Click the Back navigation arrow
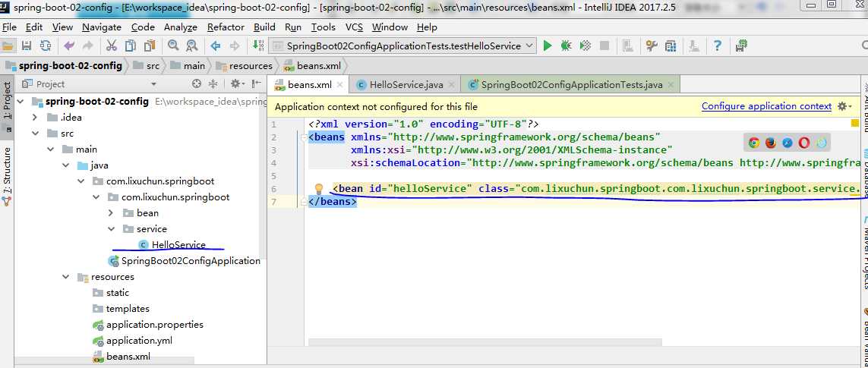The image size is (868, 368). coord(216,46)
